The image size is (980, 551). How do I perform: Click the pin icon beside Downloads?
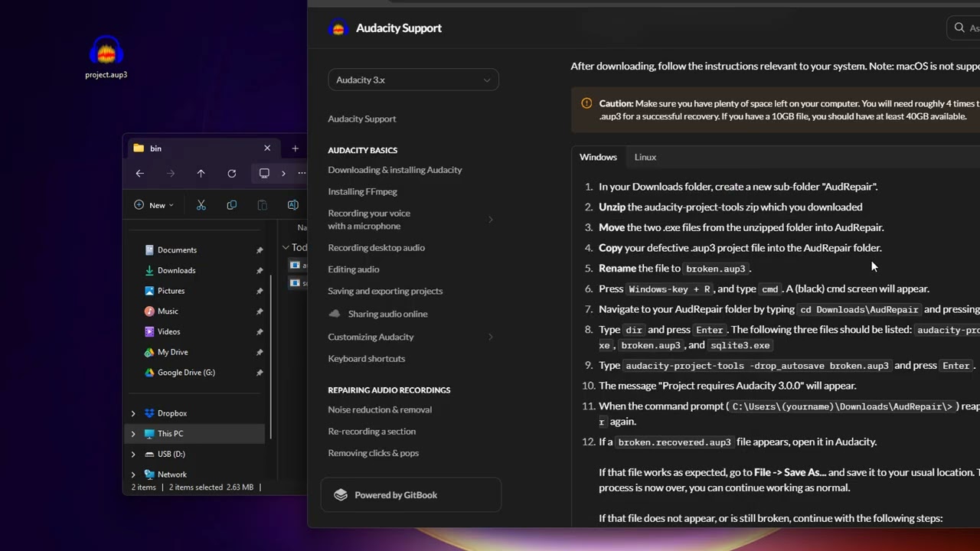pos(260,271)
